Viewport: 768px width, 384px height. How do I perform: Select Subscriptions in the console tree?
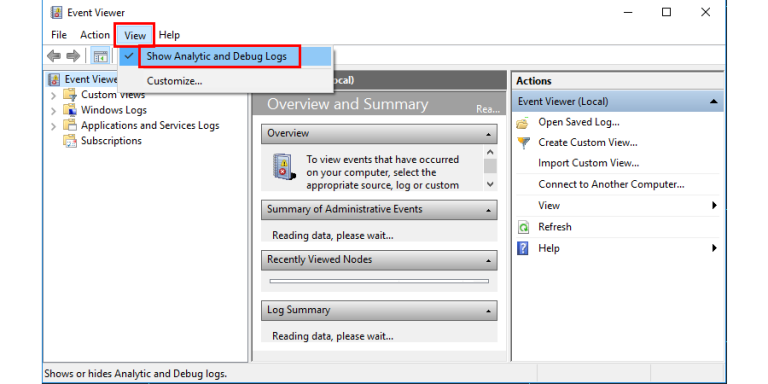pos(111,141)
